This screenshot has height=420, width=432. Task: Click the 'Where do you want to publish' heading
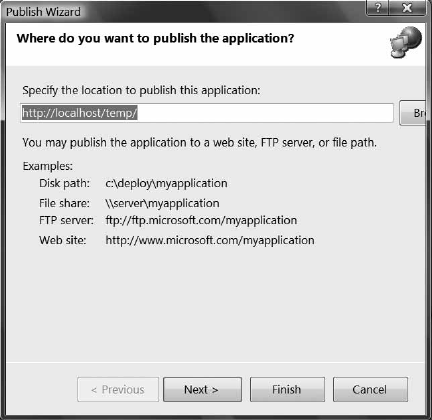coord(155,38)
